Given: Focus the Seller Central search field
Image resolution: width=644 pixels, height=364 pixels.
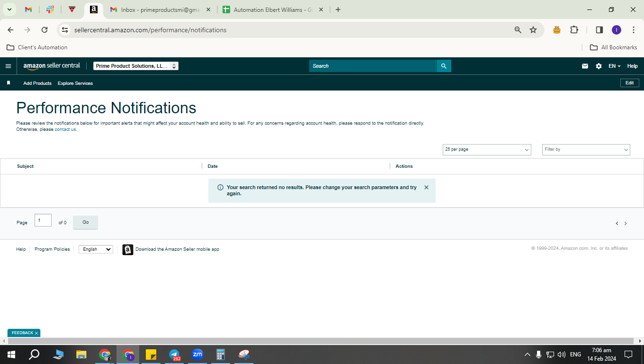Looking at the screenshot, I should (373, 66).
